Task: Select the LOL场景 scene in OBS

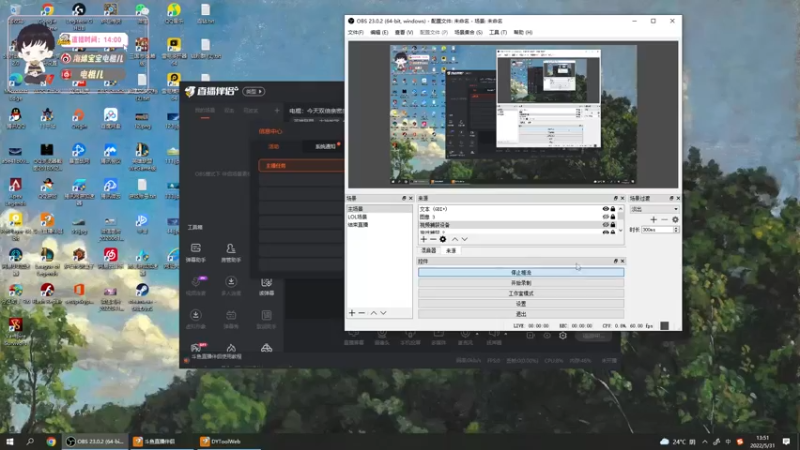Action: pos(379,217)
